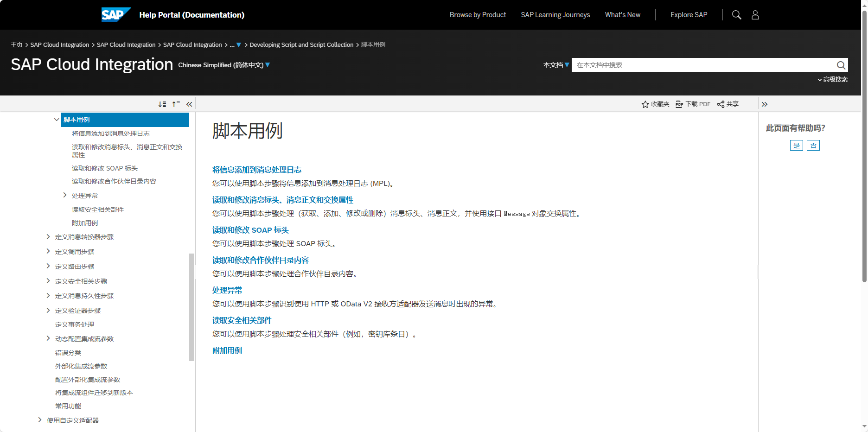
Task: Expand 动态配置集成流参数 node
Action: tap(48, 338)
